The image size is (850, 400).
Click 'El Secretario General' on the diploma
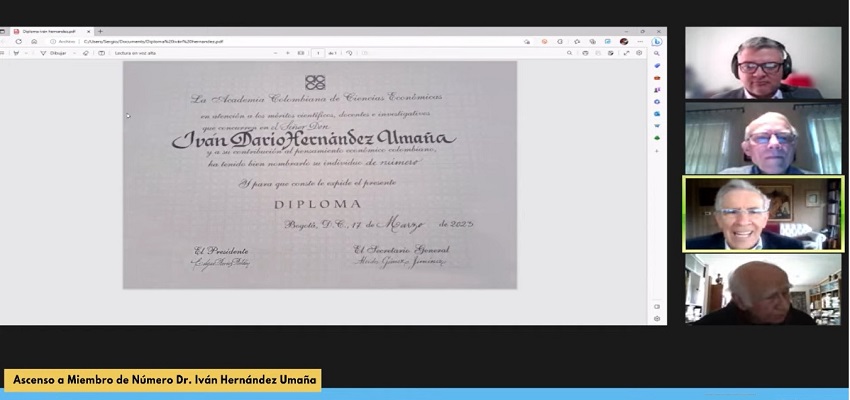401,250
